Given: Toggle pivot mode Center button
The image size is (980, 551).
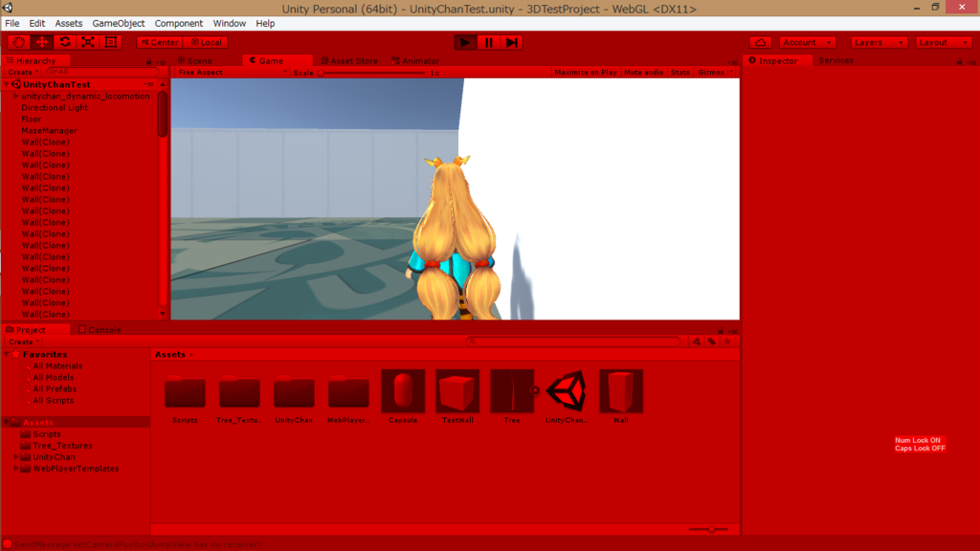Looking at the screenshot, I should 160,42.
